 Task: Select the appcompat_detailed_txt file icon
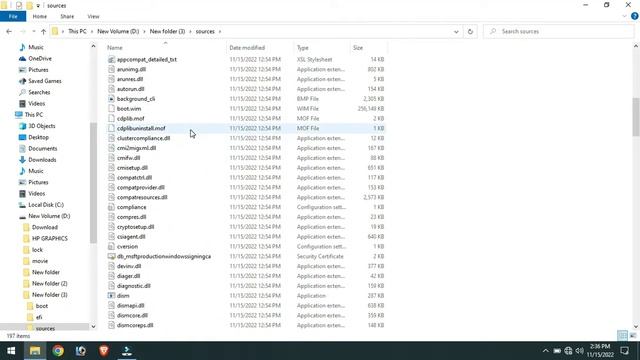pyautogui.click(x=111, y=60)
